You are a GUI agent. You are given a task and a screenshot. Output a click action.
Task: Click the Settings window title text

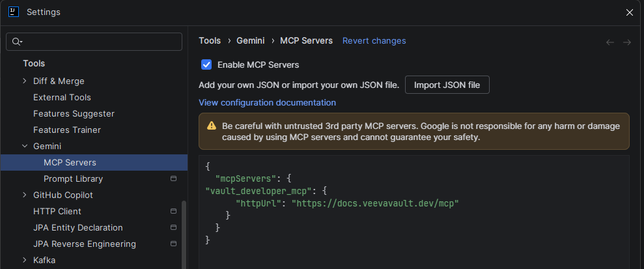(x=44, y=12)
